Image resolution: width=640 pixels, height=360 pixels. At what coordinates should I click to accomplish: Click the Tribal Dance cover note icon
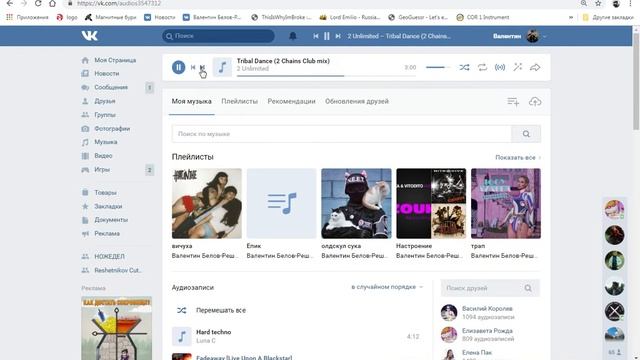coord(222,67)
